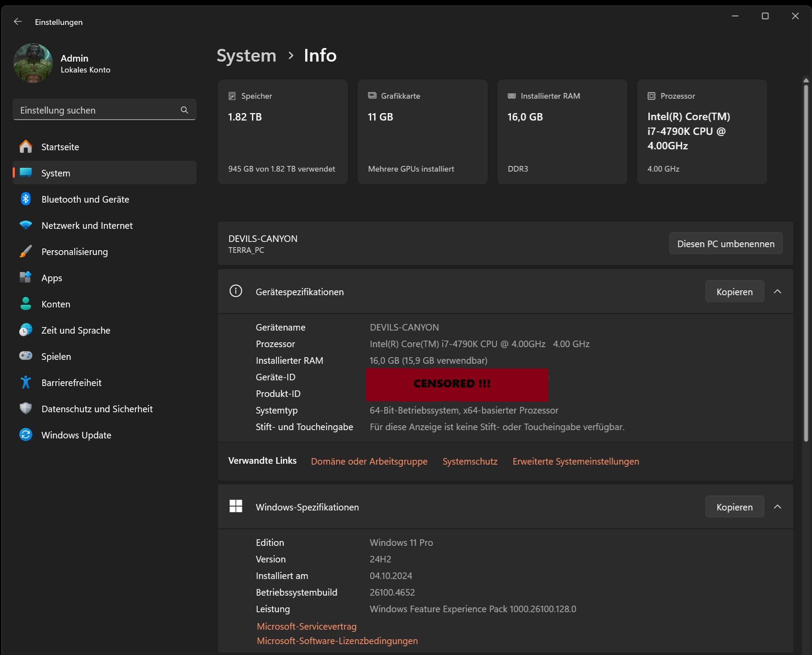
Task: Open Spielen settings
Action: pos(104,356)
